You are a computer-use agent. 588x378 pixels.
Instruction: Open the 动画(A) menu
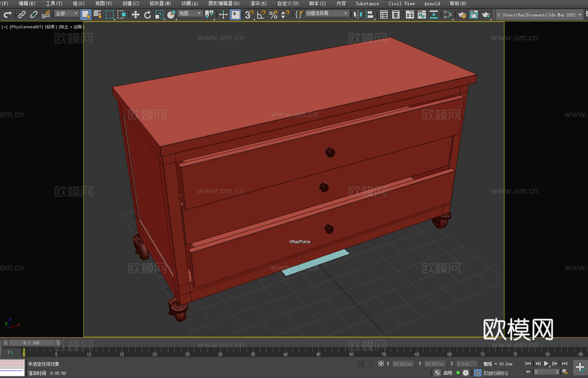(190, 3)
